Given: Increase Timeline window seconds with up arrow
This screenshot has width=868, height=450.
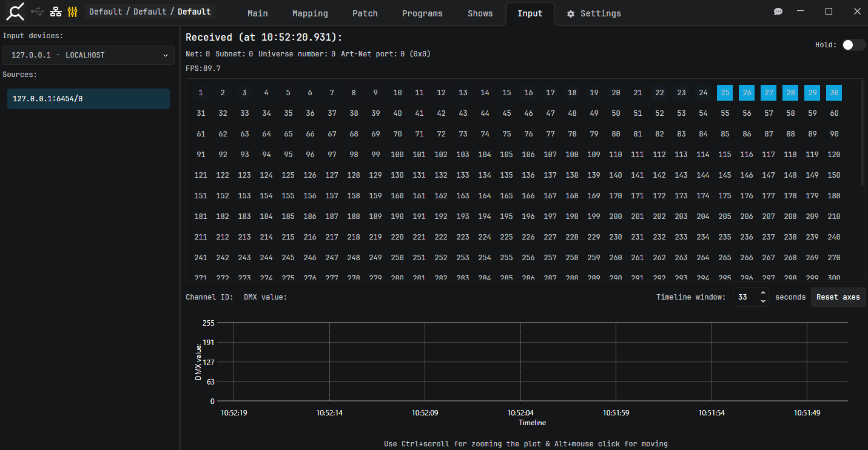Looking at the screenshot, I should [763, 293].
